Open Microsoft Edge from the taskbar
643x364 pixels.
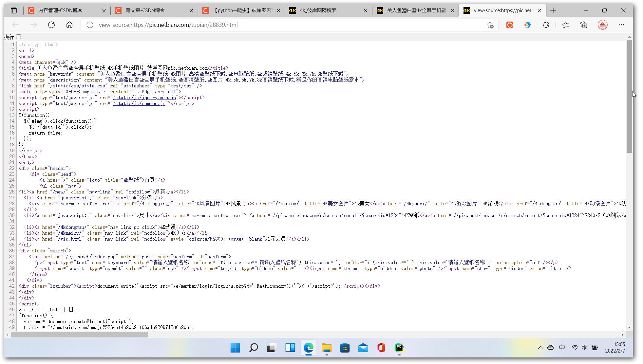(309, 348)
